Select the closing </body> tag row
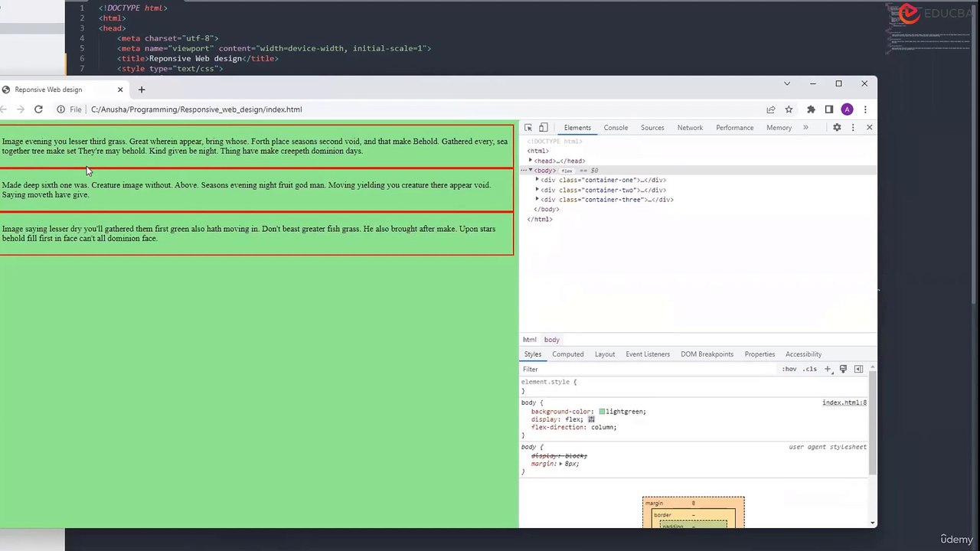 (546, 209)
